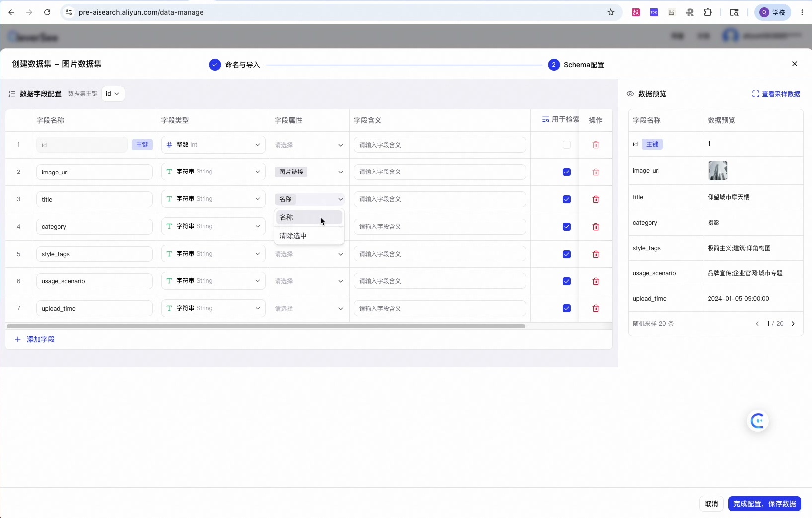Uncheck search checkbox for style_tags

click(566, 254)
